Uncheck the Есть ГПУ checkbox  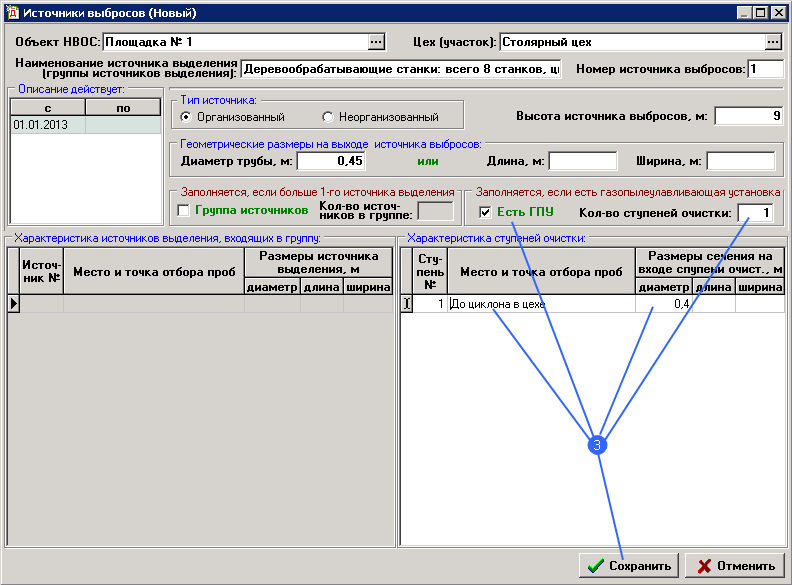pyautogui.click(x=485, y=212)
